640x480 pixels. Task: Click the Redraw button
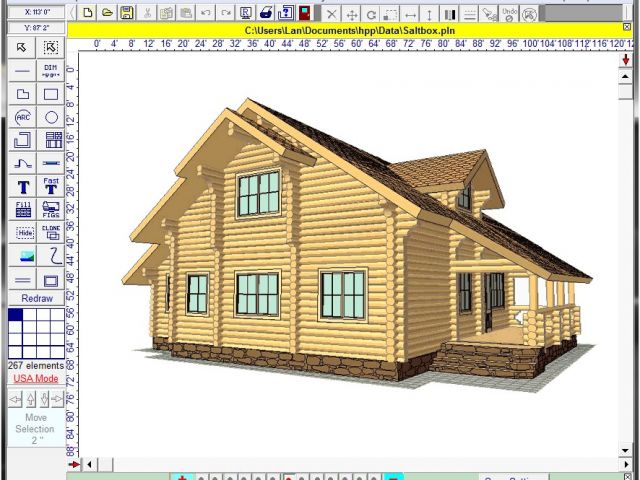click(x=37, y=298)
